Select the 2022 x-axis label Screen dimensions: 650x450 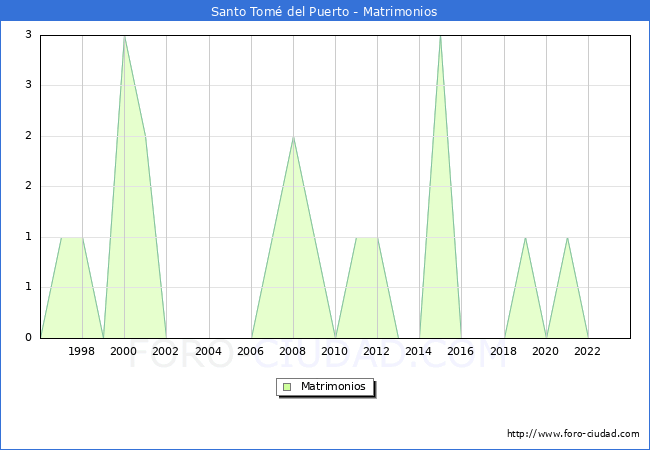(587, 351)
